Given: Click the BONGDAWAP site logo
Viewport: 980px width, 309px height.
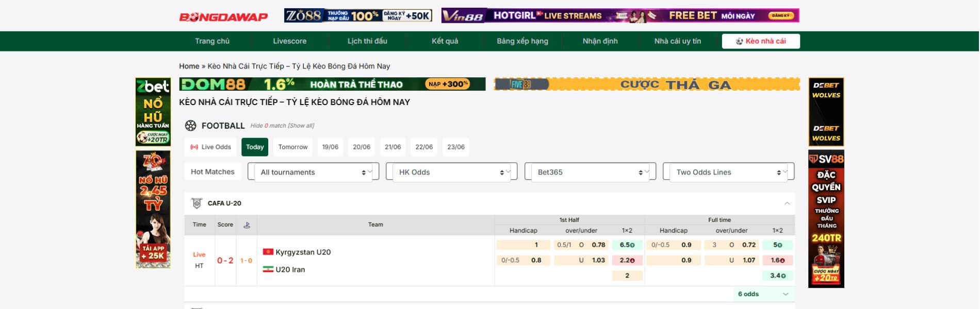Looking at the screenshot, I should pyautogui.click(x=223, y=17).
